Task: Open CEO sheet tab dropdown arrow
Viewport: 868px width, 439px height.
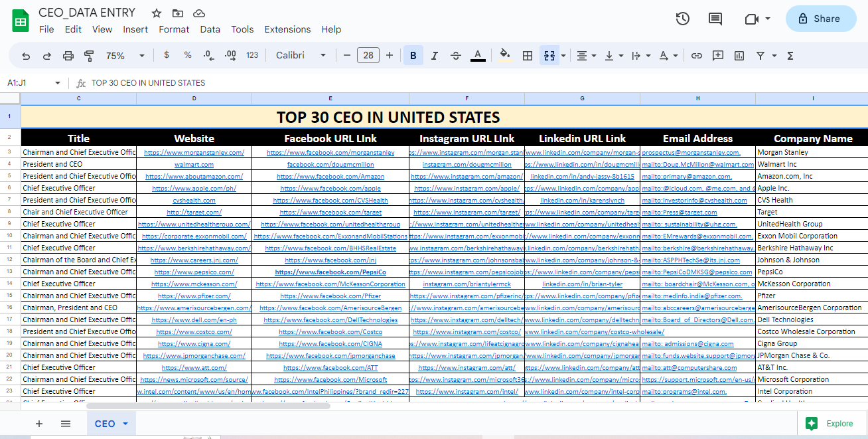Action: pyautogui.click(x=125, y=424)
